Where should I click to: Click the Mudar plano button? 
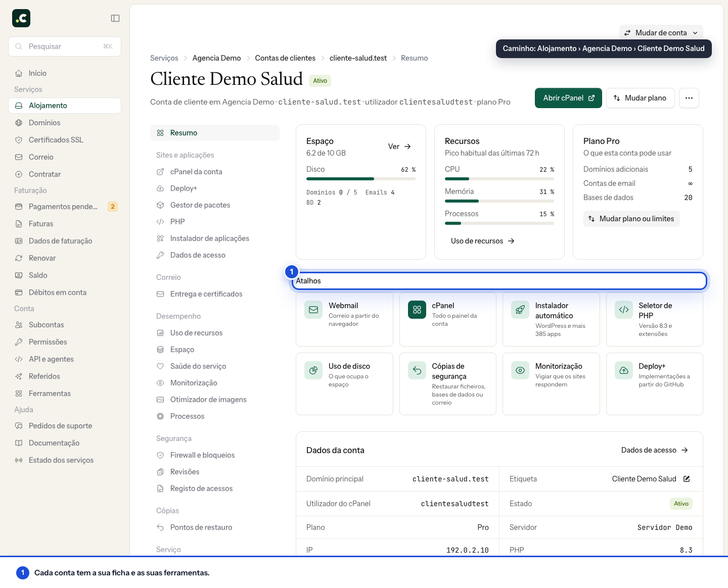[x=641, y=98]
